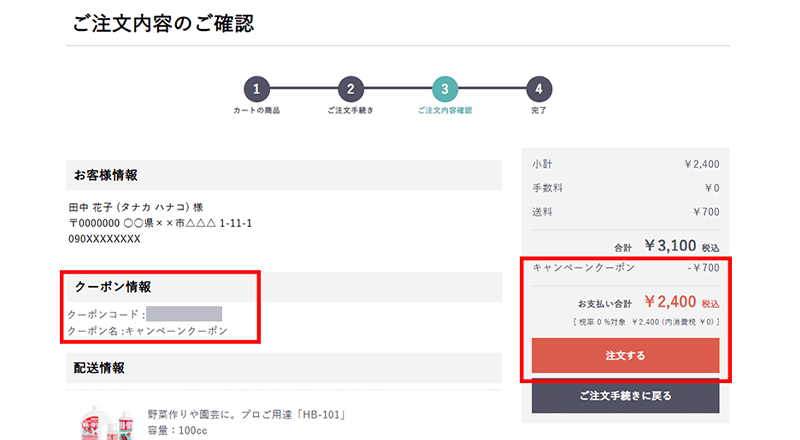This screenshot has width=800, height=440.
Task: Click the product name containing 「HB-101」
Action: point(253,414)
